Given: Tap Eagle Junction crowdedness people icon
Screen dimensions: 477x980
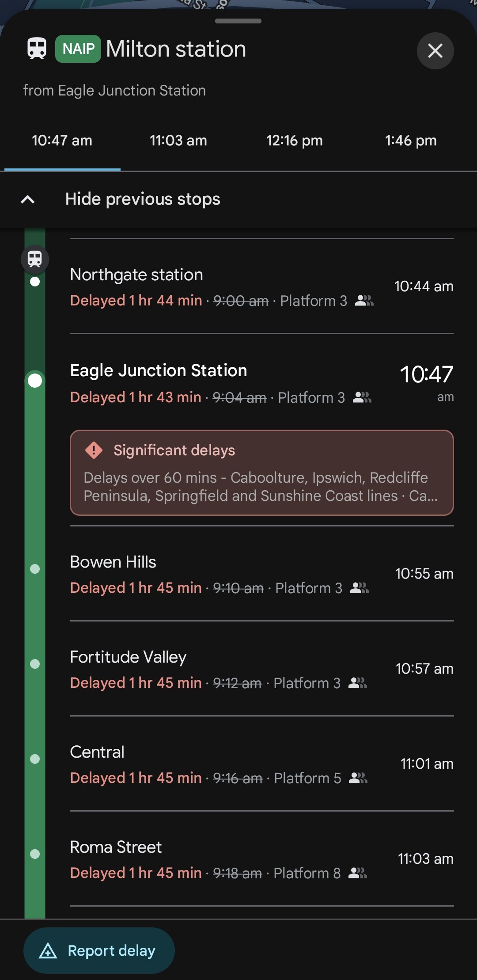Looking at the screenshot, I should point(362,398).
